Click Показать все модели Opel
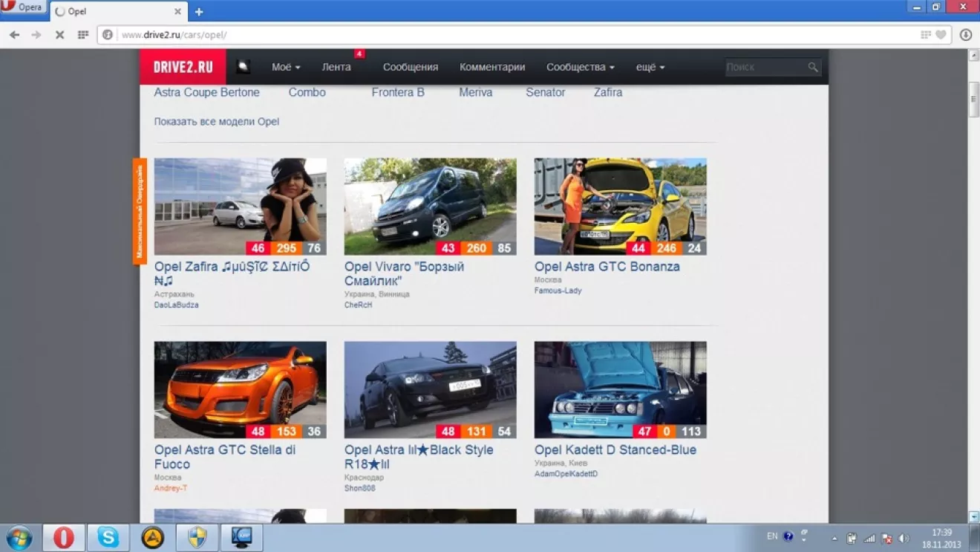 tap(217, 122)
